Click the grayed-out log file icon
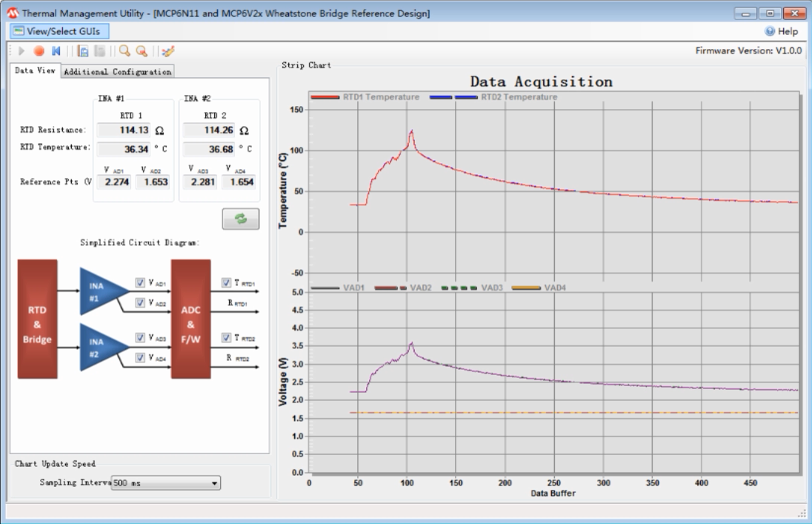The width and height of the screenshot is (812, 524). (99, 51)
